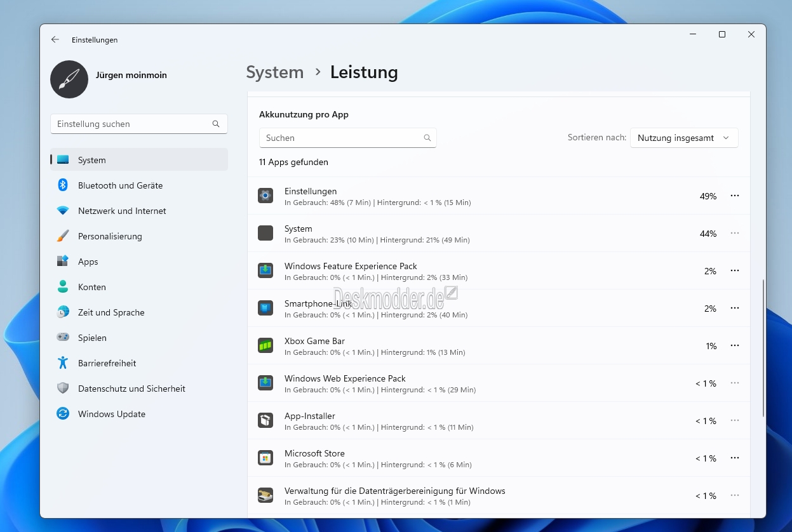Open more options for Einstellungen app
The width and height of the screenshot is (792, 532).
click(735, 196)
